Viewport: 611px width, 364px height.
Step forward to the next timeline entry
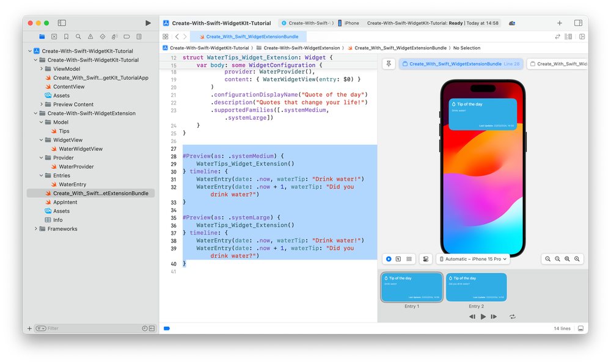[494, 316]
